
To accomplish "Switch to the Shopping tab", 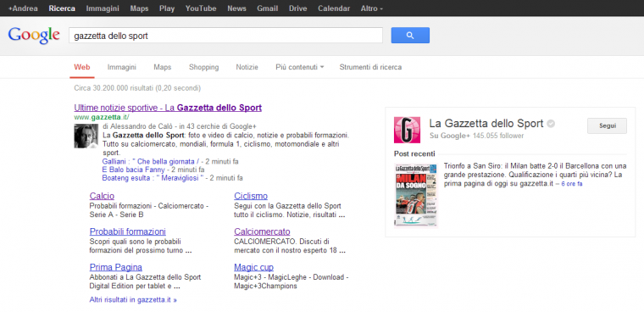I will pos(203,67).
